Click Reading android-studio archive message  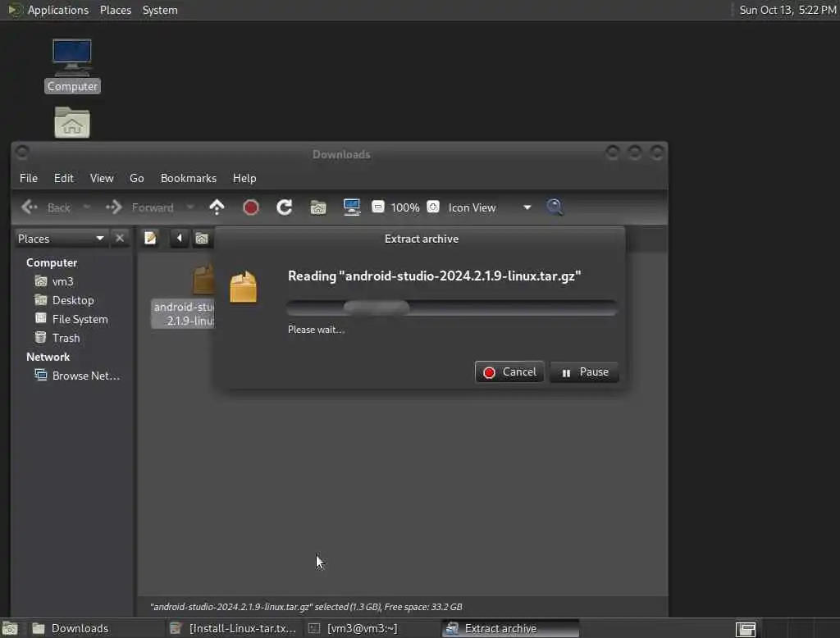point(435,276)
